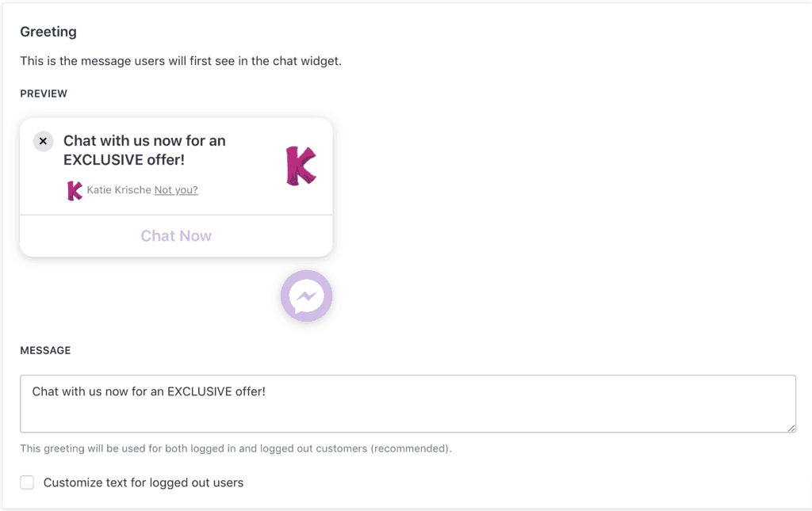
Task: Open the round Messenger chat bubble icon
Action: click(x=307, y=296)
